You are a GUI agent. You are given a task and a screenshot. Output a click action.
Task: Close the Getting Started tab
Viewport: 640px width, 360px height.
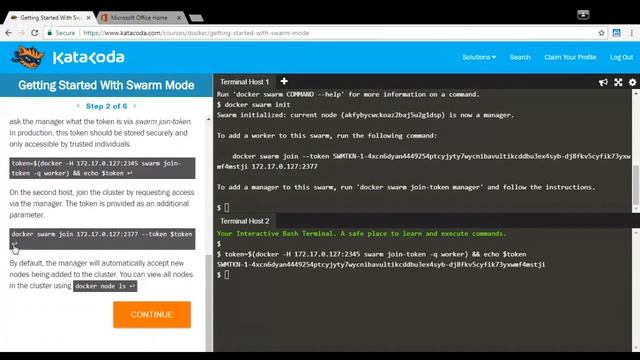pos(89,18)
